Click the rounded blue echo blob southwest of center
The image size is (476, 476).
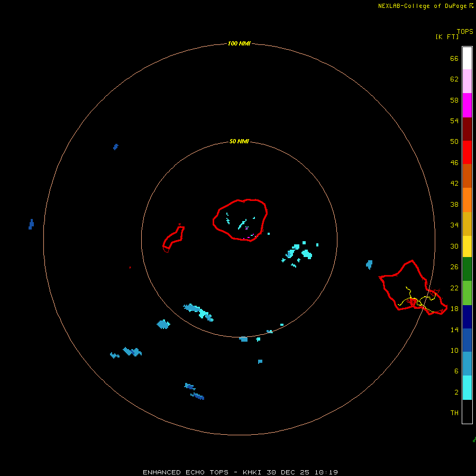click(163, 324)
